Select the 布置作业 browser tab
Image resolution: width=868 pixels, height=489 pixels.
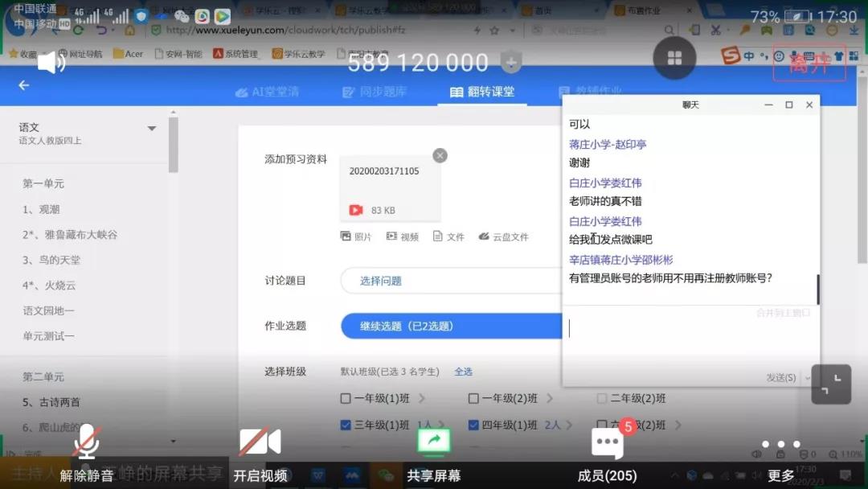click(653, 10)
